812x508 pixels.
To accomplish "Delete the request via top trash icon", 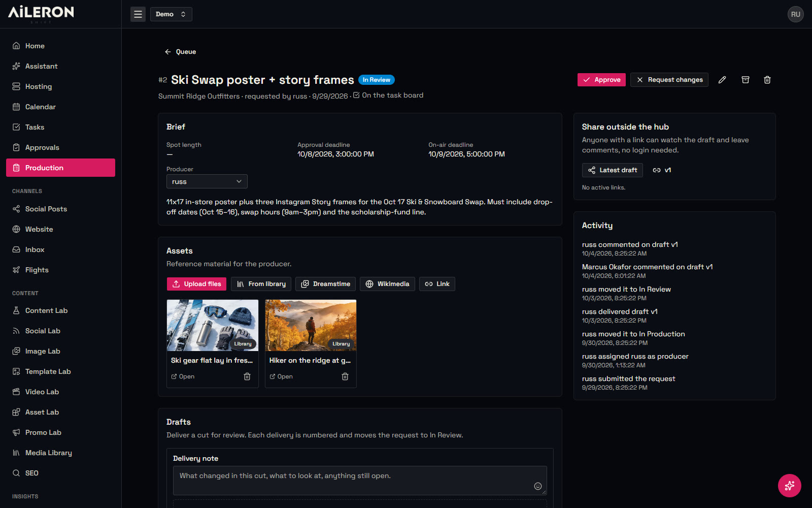I will click(767, 80).
